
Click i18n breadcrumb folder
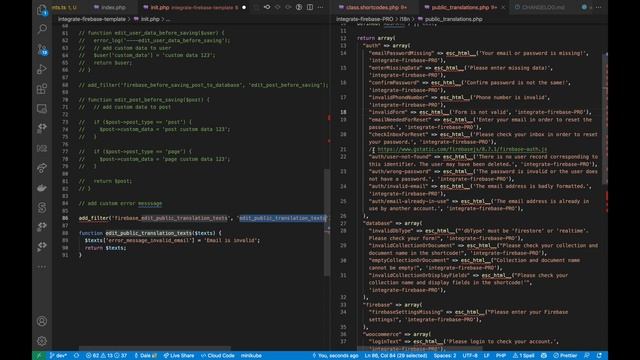[404, 19]
